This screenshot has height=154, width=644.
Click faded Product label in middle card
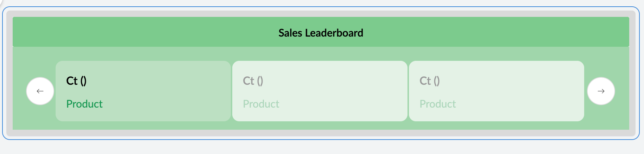pos(261,104)
